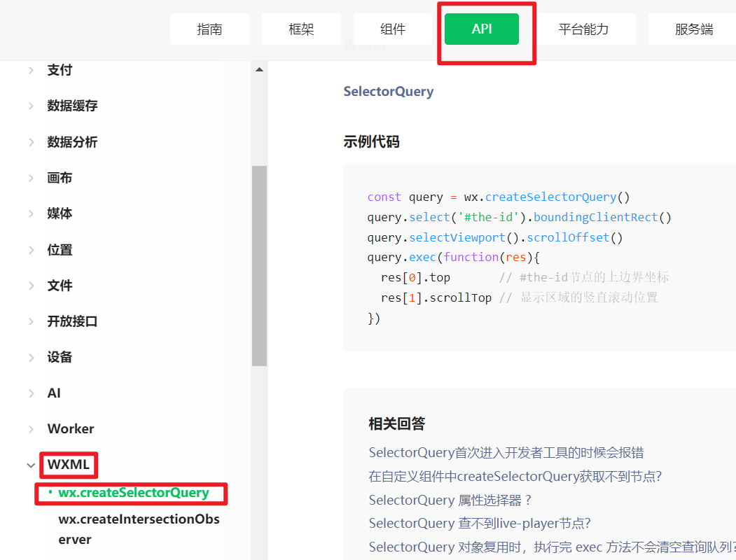Expand the 媒体 chevron
Viewport: 736px width, 560px height.
point(31,214)
